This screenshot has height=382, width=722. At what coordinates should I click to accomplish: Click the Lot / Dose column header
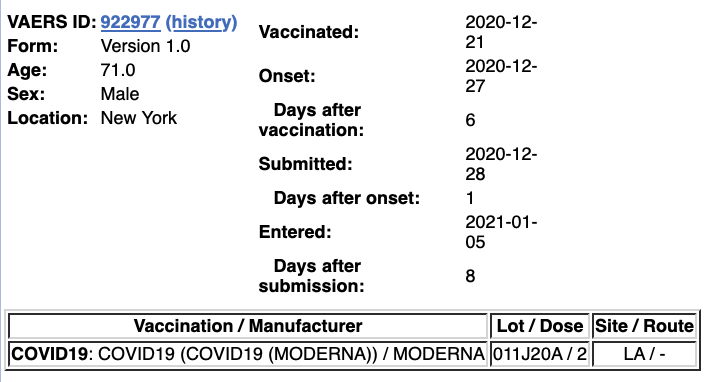point(540,326)
